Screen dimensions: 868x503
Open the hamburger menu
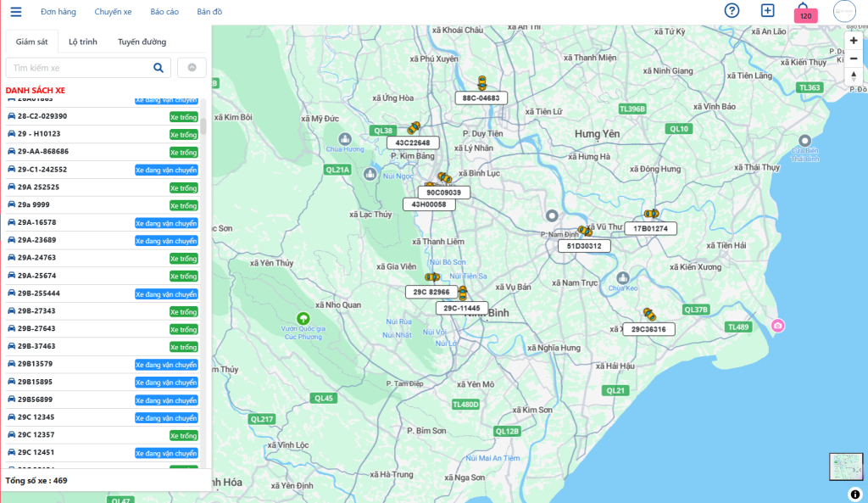(x=16, y=12)
